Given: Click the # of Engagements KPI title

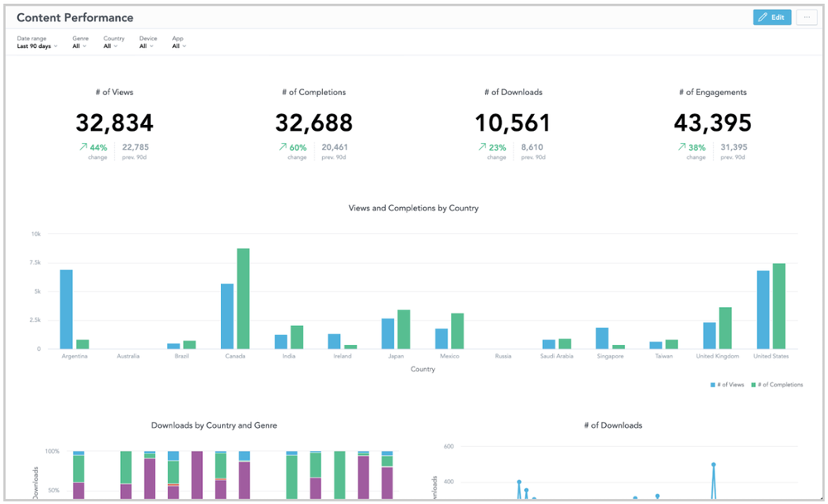Looking at the screenshot, I should click(x=712, y=92).
